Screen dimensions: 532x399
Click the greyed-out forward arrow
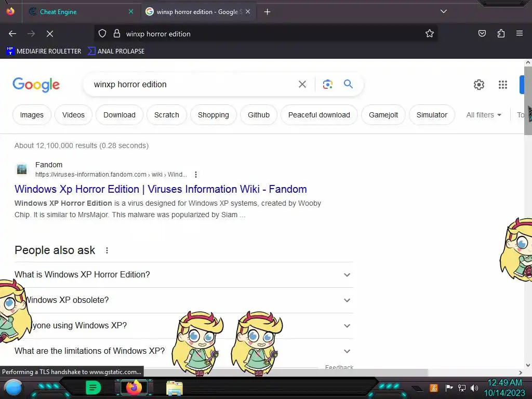31,34
